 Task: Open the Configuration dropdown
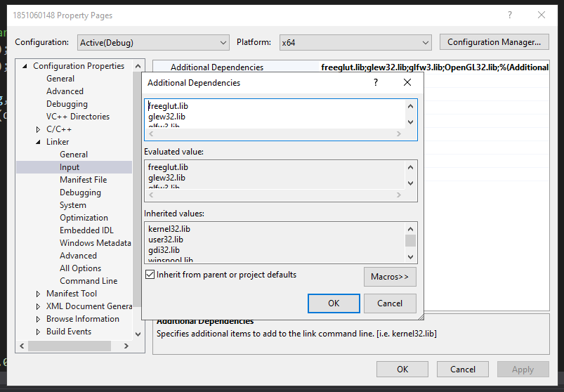coord(153,42)
